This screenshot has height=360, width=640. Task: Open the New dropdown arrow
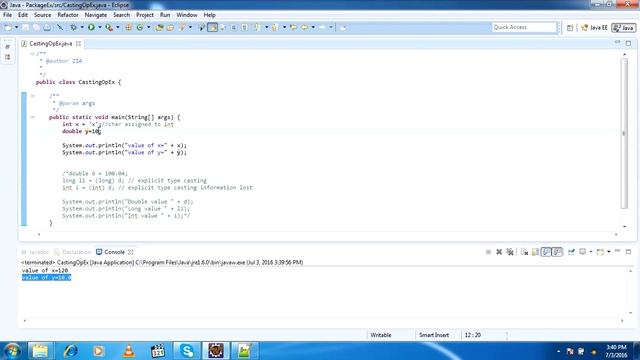click(16, 27)
